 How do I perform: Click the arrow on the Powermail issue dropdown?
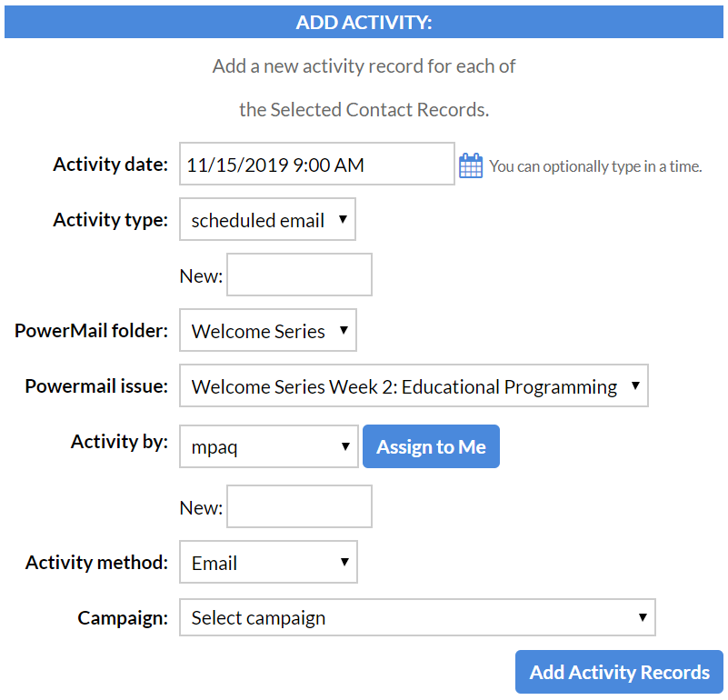pyautogui.click(x=635, y=385)
